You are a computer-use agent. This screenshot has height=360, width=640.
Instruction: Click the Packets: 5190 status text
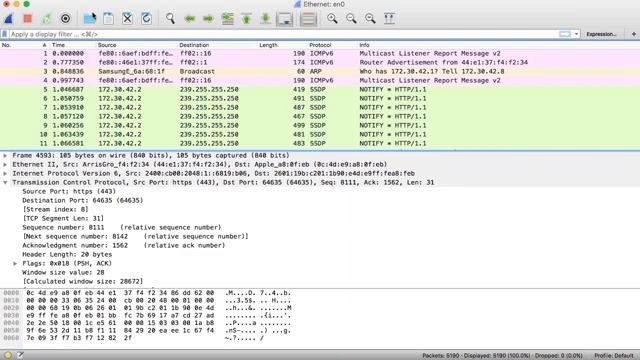tap(502, 356)
